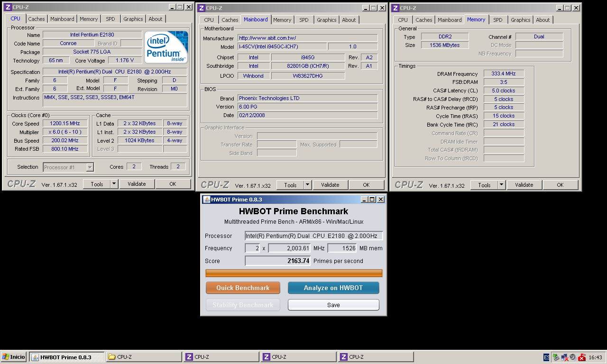
Task: Click the Code Name value Conroe
Action: pos(68,43)
